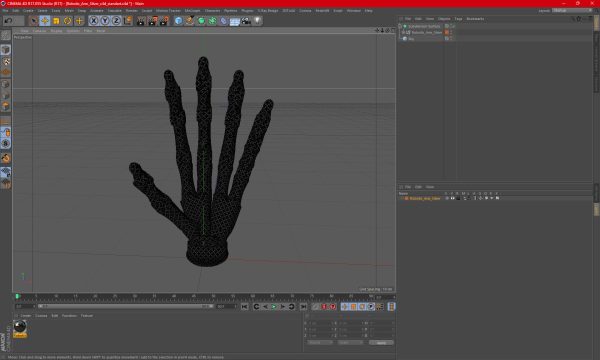
Task: Add a Light object
Action: tap(257, 21)
